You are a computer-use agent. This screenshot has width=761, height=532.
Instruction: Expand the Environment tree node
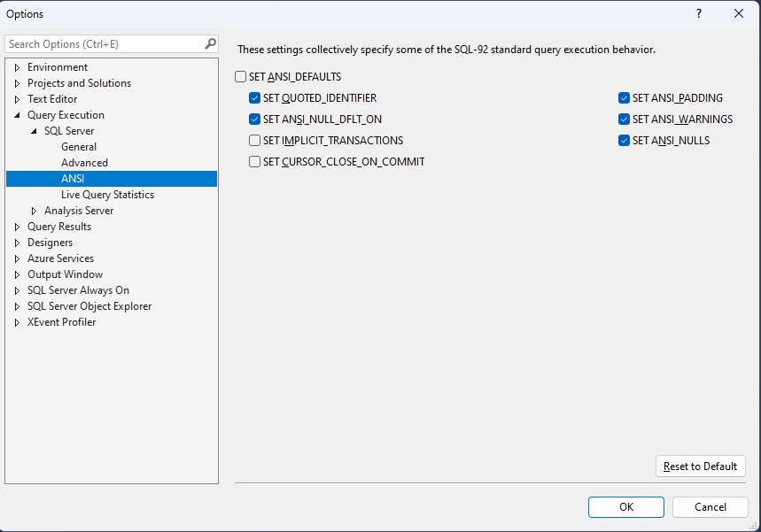coord(17,67)
